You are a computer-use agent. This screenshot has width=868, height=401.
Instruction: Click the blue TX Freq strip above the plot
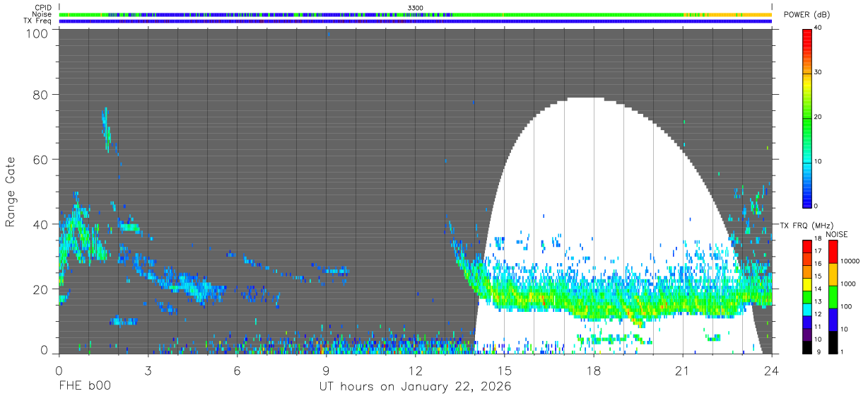(415, 21)
